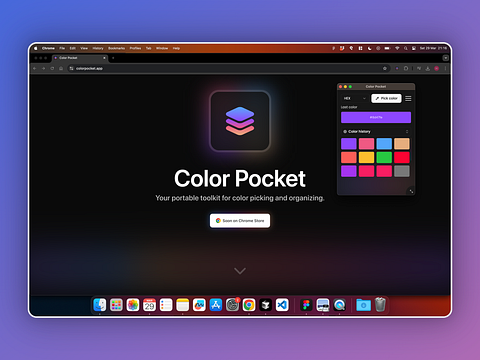Open Visual Studio Code from the dock
Image resolution: width=480 pixels, height=360 pixels.
[282, 305]
